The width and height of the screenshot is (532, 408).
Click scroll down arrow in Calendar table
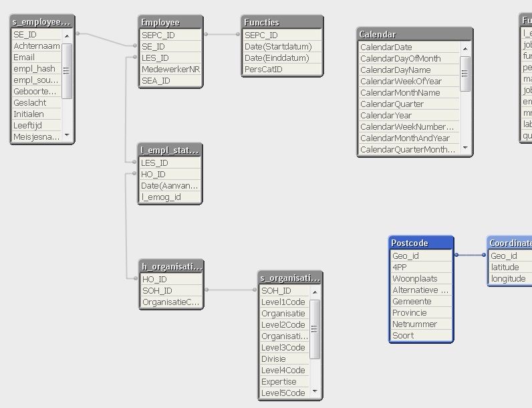(x=465, y=148)
